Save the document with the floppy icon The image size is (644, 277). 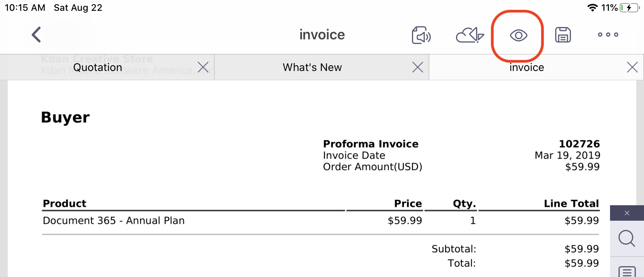tap(563, 35)
